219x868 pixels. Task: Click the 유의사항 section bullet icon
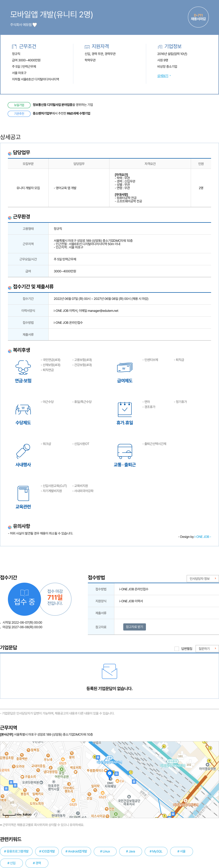10,527
